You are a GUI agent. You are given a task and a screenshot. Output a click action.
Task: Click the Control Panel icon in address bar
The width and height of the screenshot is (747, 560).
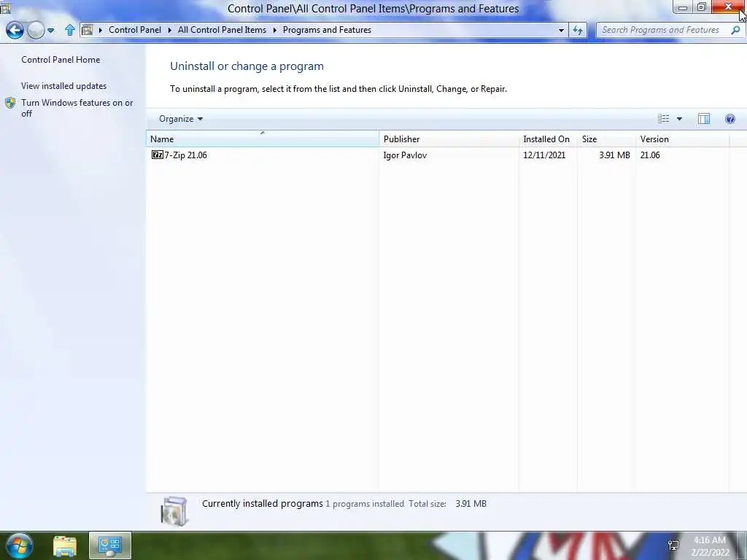88,30
